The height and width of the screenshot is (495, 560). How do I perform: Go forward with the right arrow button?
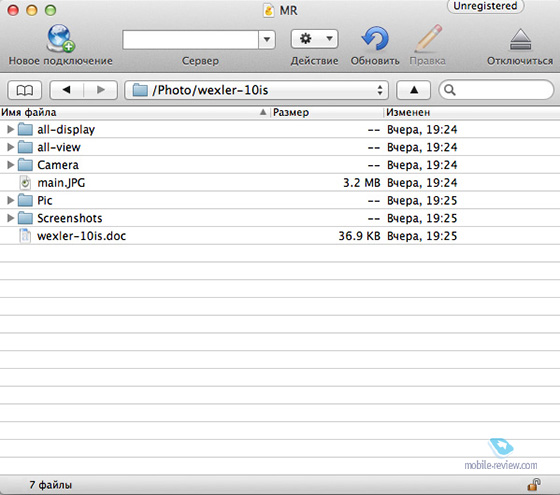tap(101, 90)
